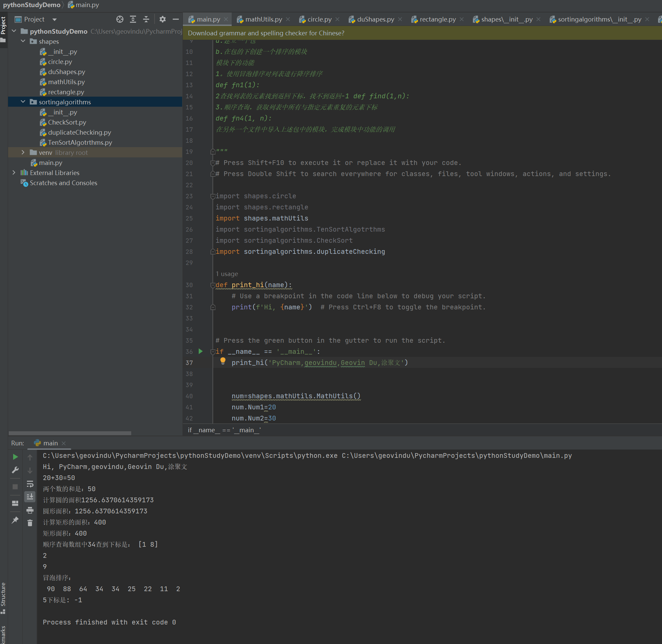The image size is (662, 644).
Task: Clear console output with the trash icon
Action: tap(30, 523)
